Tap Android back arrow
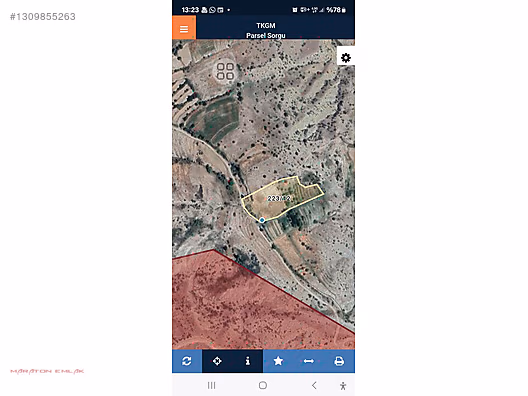The width and height of the screenshot is (528, 396). [314, 385]
